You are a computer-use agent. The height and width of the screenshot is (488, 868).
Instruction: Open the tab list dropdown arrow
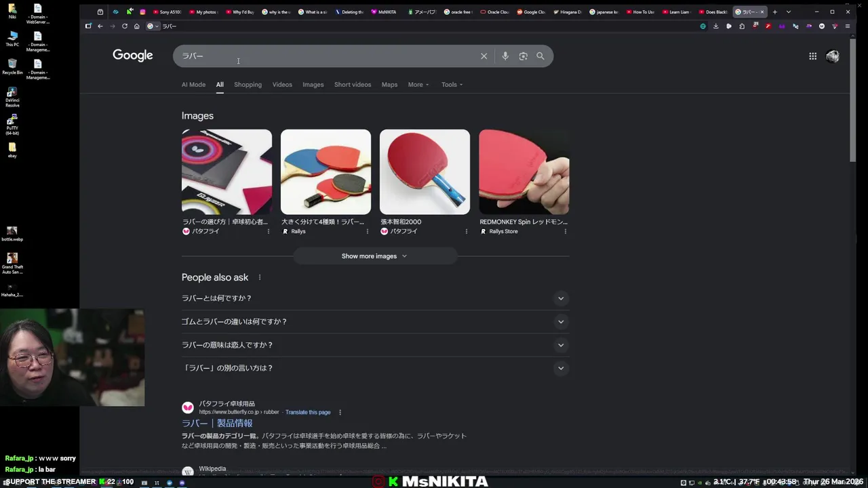(788, 12)
